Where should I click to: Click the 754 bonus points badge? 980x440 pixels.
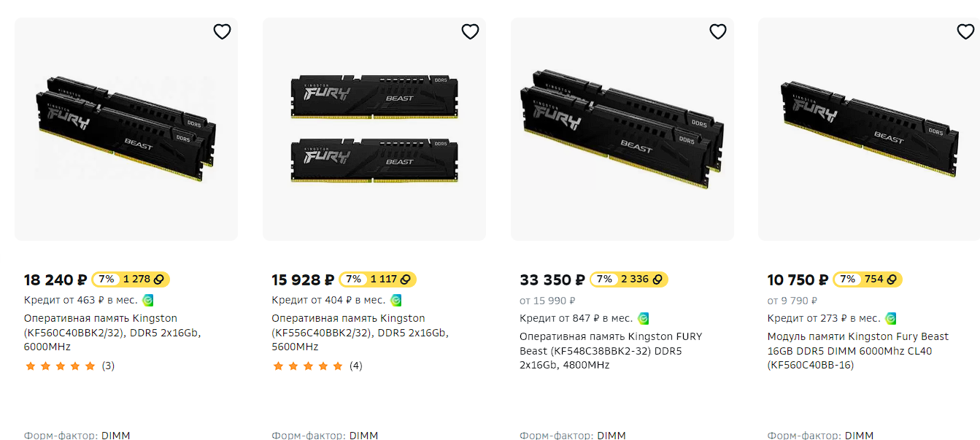coord(868,279)
